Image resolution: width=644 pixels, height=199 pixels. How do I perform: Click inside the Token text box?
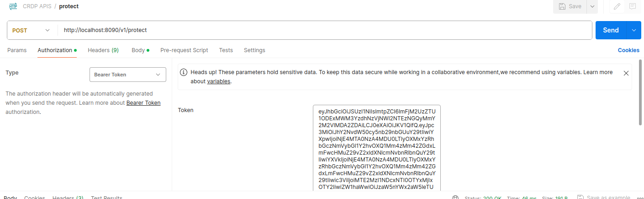tap(377, 146)
